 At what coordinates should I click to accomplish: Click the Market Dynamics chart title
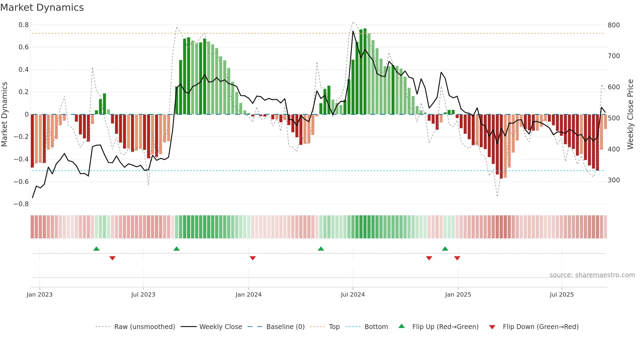pyautogui.click(x=42, y=8)
